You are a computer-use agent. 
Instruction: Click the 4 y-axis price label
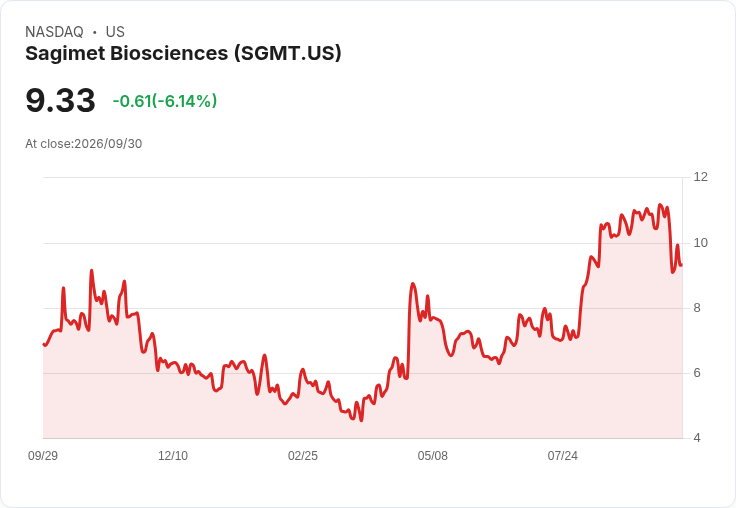(x=697, y=438)
